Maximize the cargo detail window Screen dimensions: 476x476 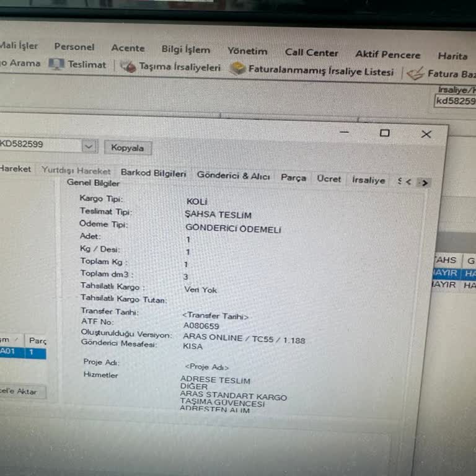[385, 133]
